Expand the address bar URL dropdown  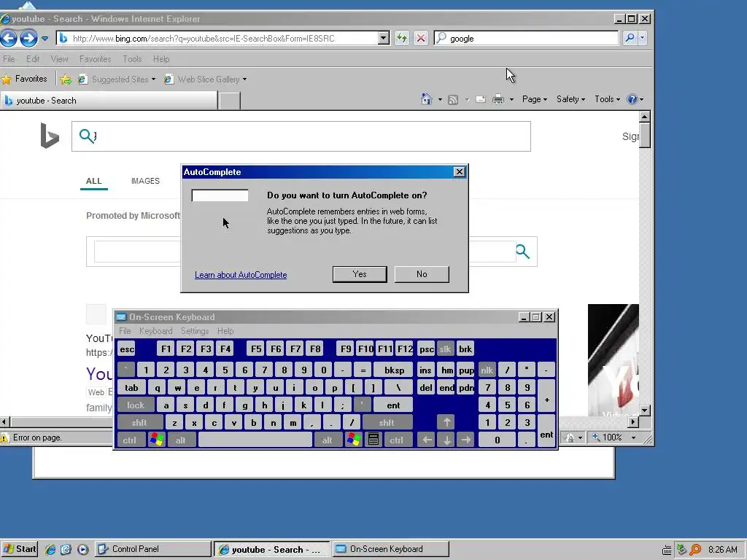point(384,38)
